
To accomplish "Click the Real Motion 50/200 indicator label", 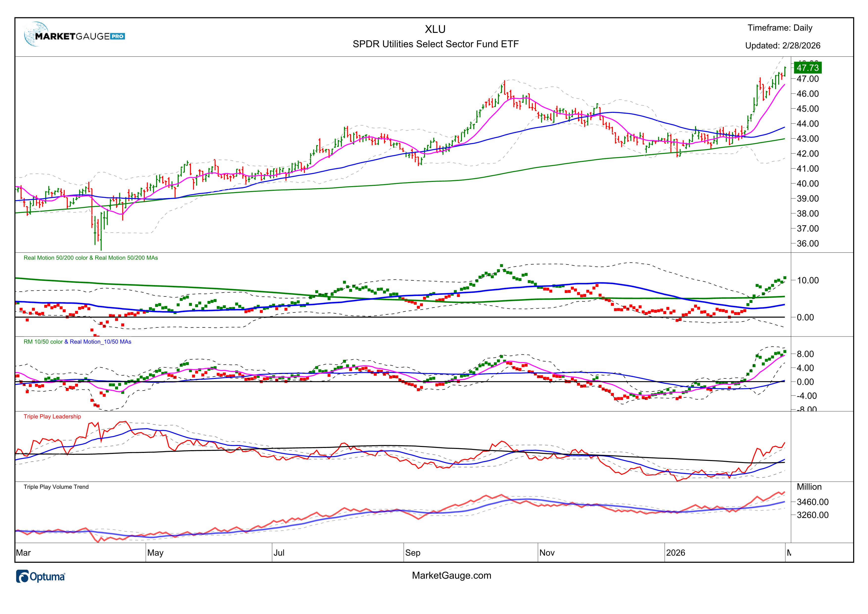I will point(90,258).
